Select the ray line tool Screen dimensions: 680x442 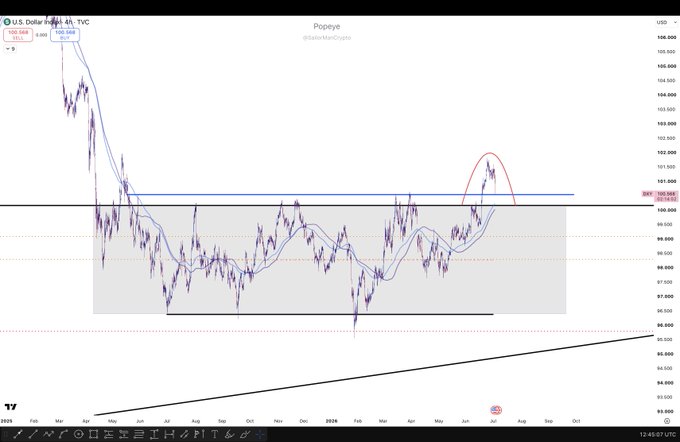33,434
